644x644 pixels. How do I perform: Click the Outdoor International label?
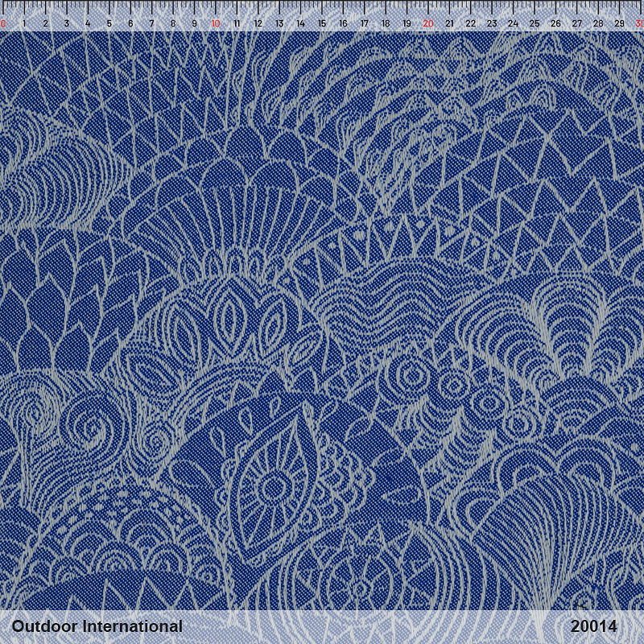(97, 626)
